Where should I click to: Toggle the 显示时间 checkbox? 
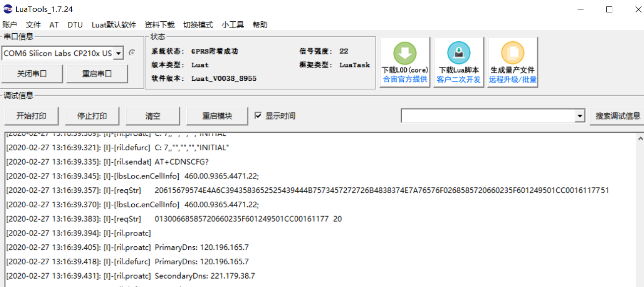coord(258,115)
